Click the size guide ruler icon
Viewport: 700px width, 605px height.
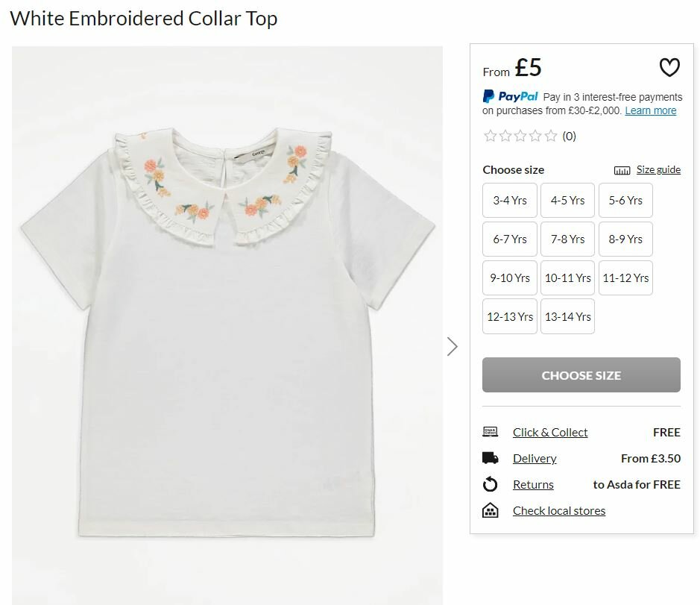[x=622, y=170]
